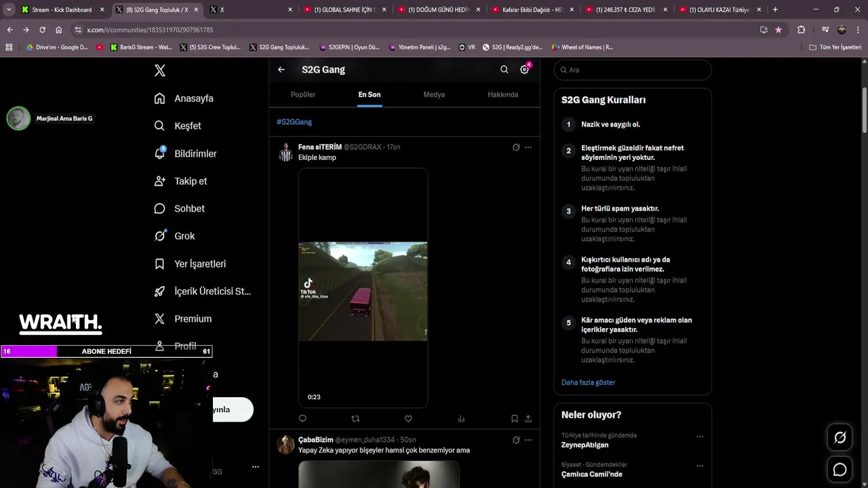Switch to Stream - Kick Dashboard tab
The height and width of the screenshot is (488, 868).
[62, 9]
